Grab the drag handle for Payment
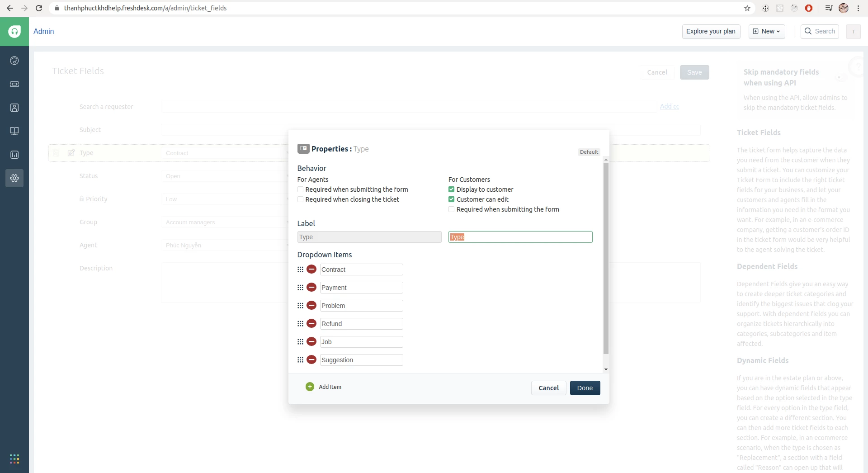 300,288
